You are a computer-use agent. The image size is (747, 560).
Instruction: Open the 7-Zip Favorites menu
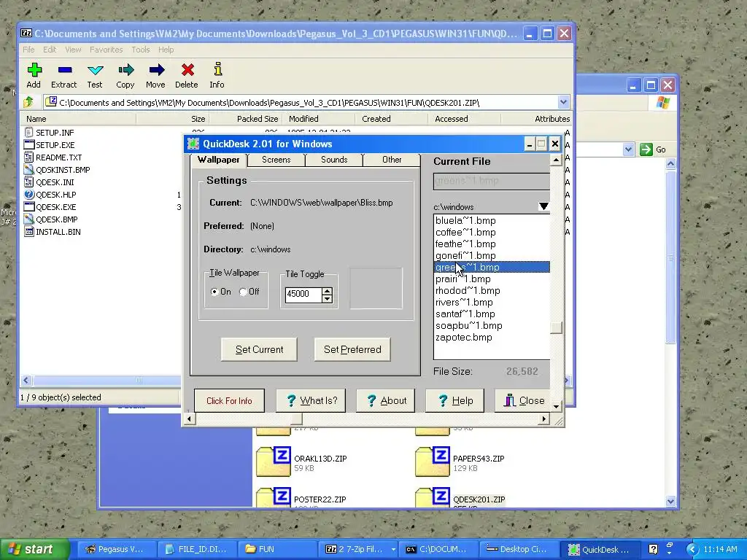pyautogui.click(x=107, y=50)
